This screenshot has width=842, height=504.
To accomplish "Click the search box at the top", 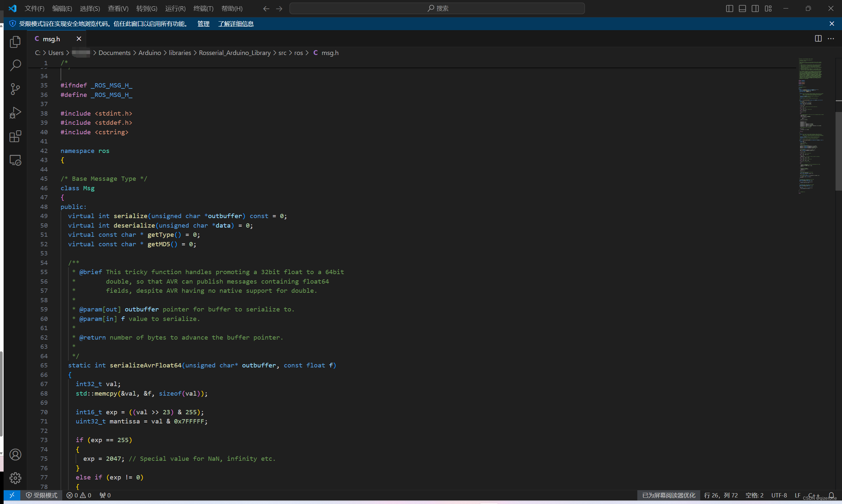I will (x=438, y=8).
